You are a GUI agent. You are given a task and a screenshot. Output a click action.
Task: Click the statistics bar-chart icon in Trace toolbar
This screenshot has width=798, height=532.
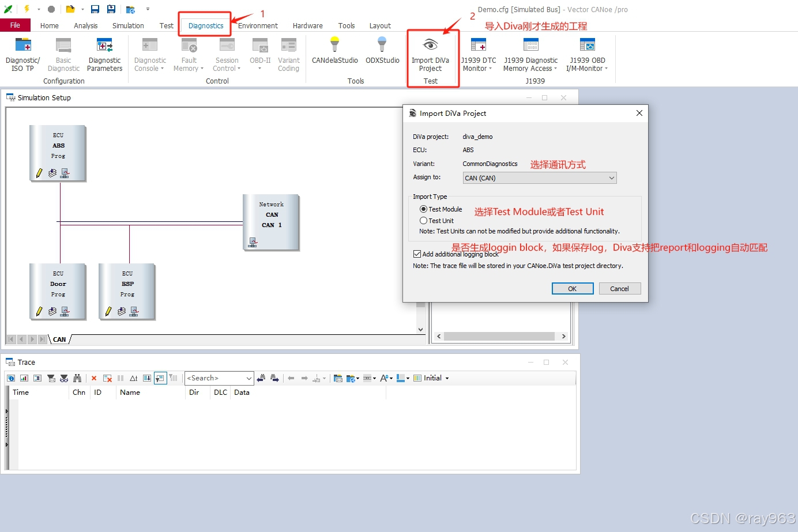tap(24, 378)
